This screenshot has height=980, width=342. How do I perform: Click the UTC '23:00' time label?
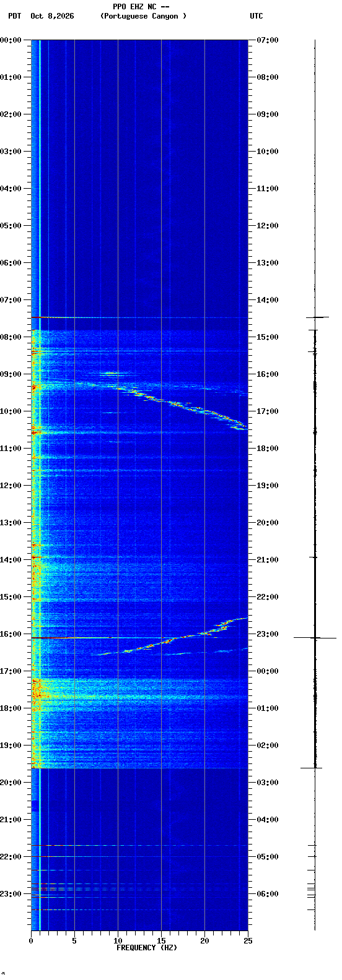(x=268, y=634)
